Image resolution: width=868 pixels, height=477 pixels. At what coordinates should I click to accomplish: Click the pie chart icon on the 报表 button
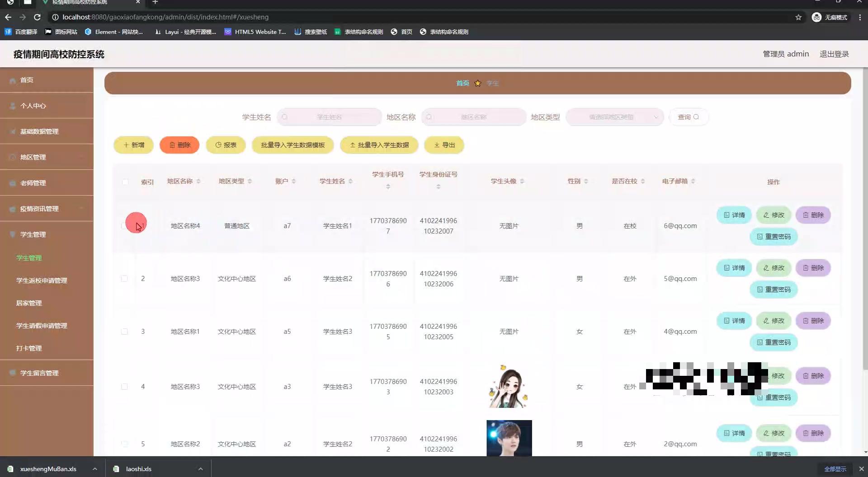pyautogui.click(x=219, y=145)
